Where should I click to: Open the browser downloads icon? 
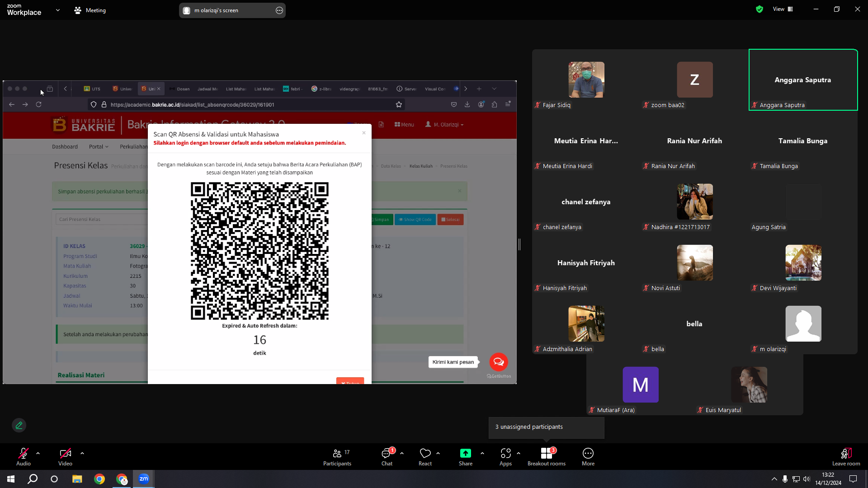(467, 104)
